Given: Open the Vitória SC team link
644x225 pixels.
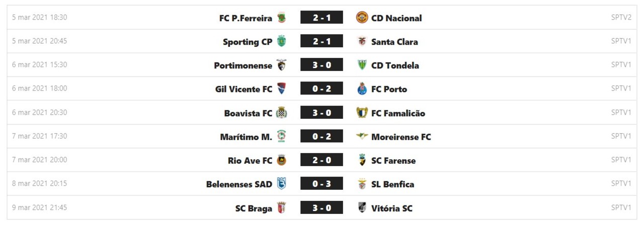Looking at the screenshot, I should coord(391,208).
